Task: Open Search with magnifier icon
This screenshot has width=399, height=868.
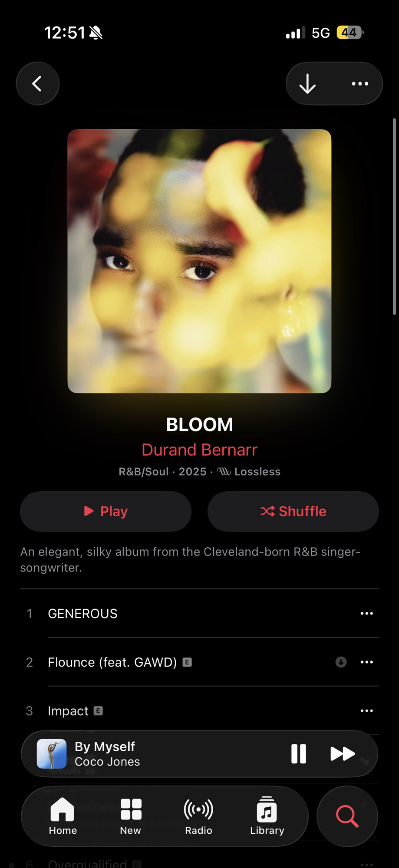Action: click(347, 816)
